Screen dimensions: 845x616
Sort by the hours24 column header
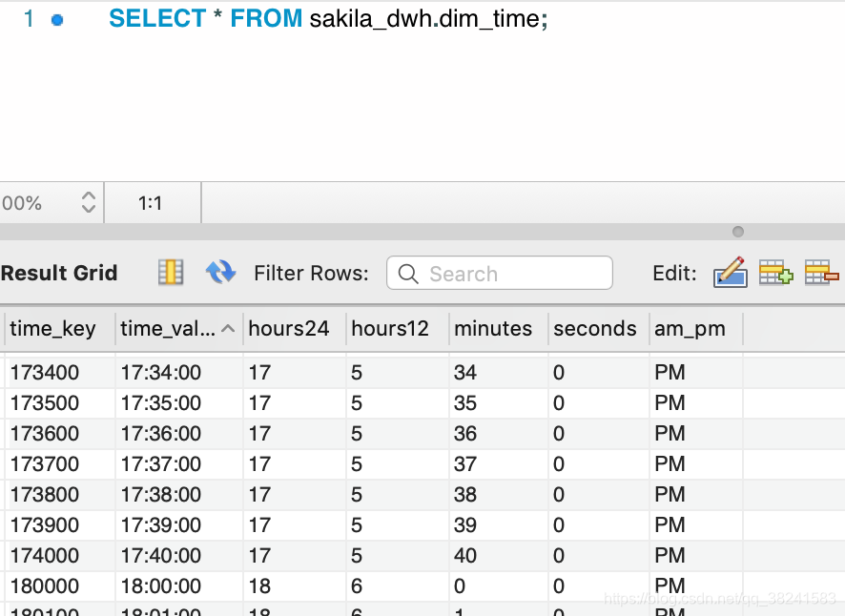295,328
